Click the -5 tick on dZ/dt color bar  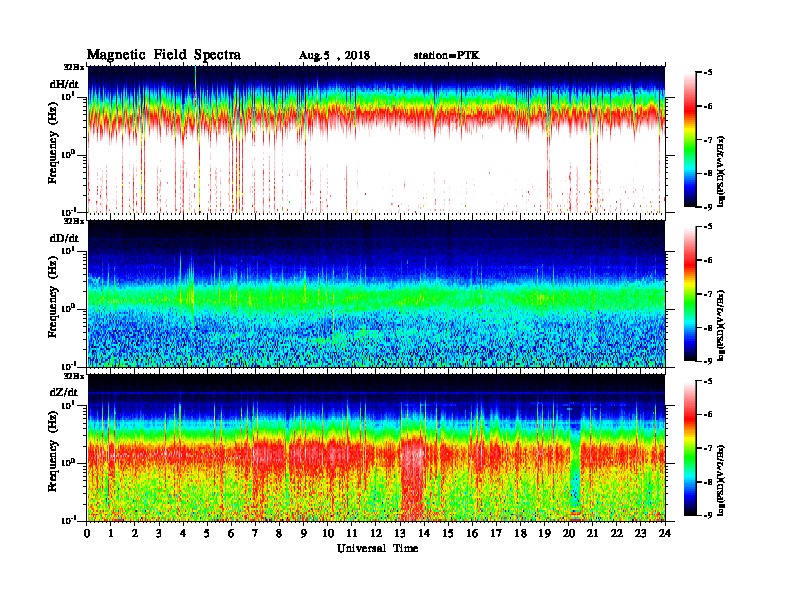point(708,381)
